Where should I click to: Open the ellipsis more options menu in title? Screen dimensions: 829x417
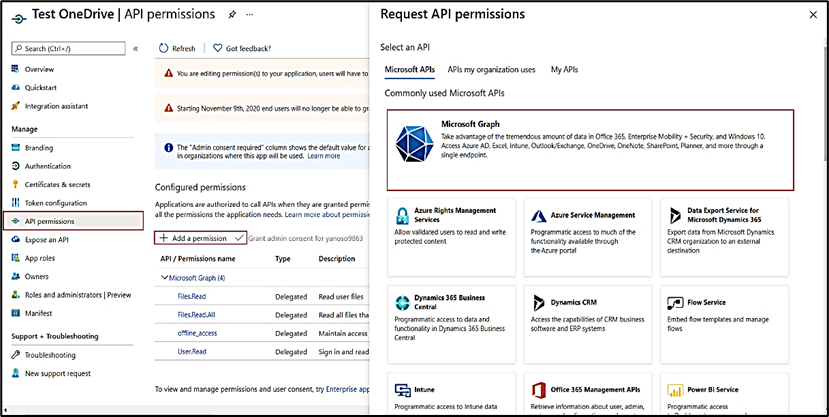point(250,15)
